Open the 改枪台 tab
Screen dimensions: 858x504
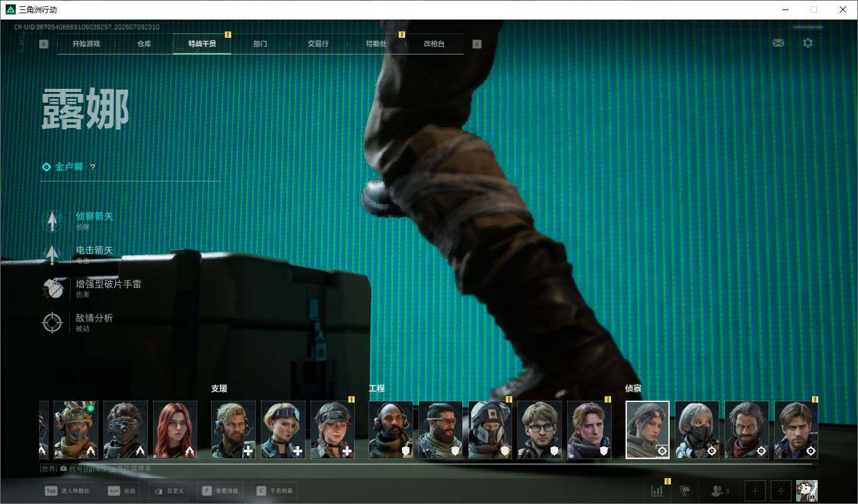(x=434, y=44)
